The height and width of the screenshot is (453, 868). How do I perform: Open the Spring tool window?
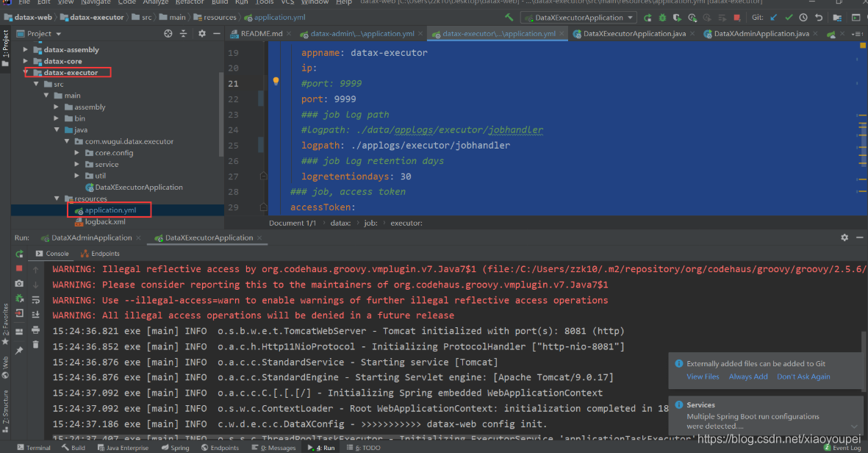click(x=176, y=447)
